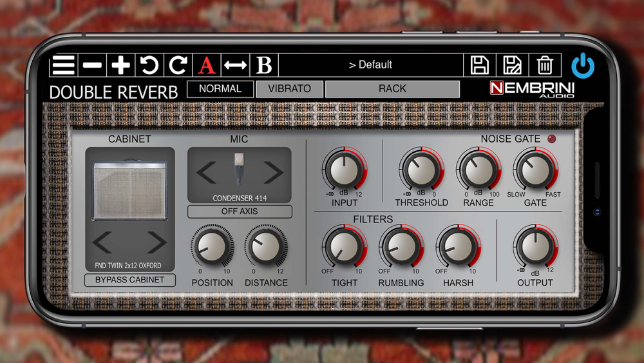This screenshot has width=644, height=363.
Task: Select next microphone with right arrow
Action: click(x=273, y=172)
